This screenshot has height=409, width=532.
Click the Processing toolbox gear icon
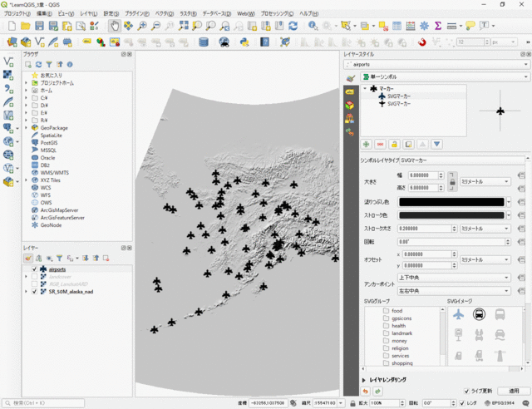pos(424,26)
